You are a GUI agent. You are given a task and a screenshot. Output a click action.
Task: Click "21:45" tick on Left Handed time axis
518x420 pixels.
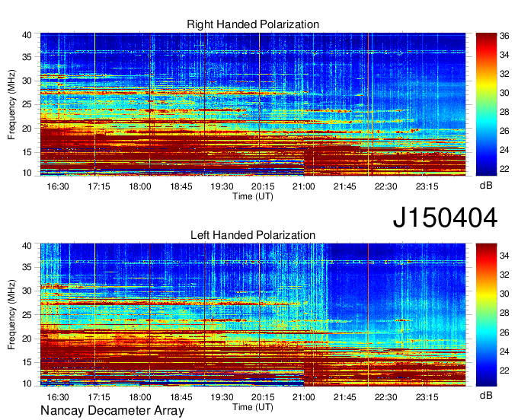point(345,396)
